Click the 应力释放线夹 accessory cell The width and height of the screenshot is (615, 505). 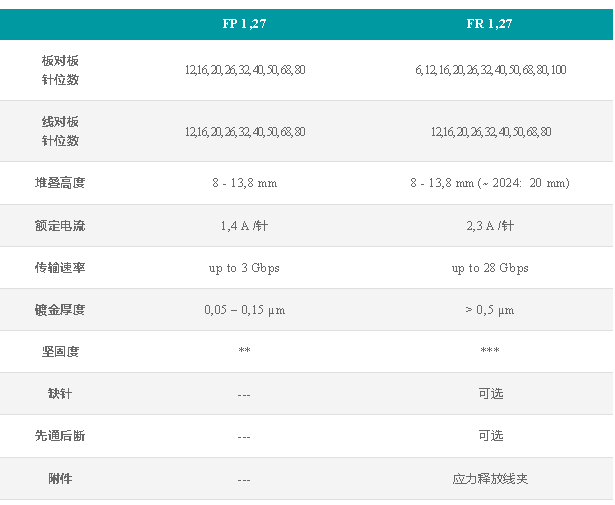coord(490,479)
